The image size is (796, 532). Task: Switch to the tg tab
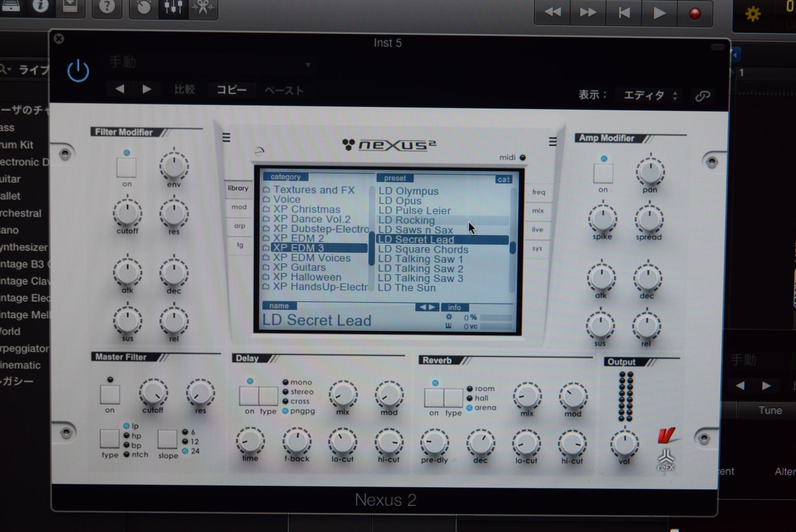pos(240,245)
